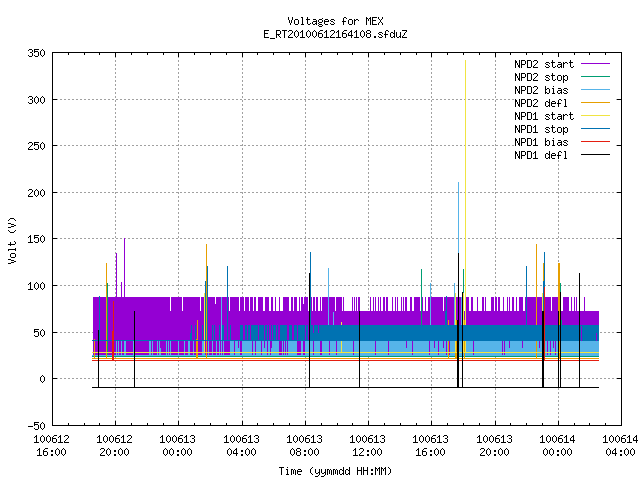Click the "NPD2 stop" legend label
The image size is (640, 480).
541,77
